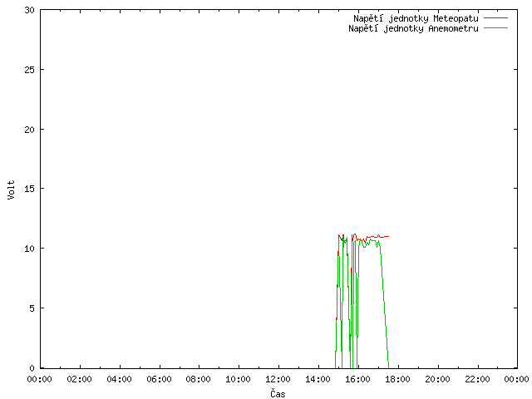
Task: Click the x-axis label 16:00
Action: [357, 379]
